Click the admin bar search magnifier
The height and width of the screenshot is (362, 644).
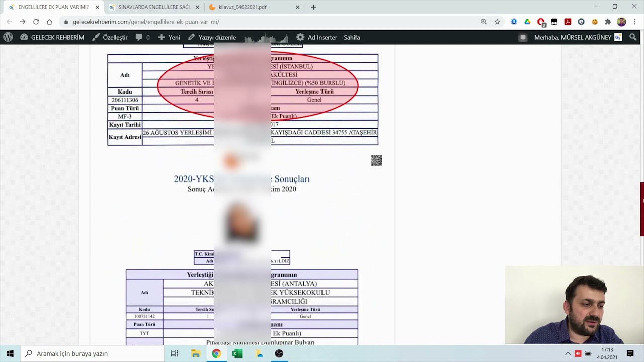(x=633, y=37)
